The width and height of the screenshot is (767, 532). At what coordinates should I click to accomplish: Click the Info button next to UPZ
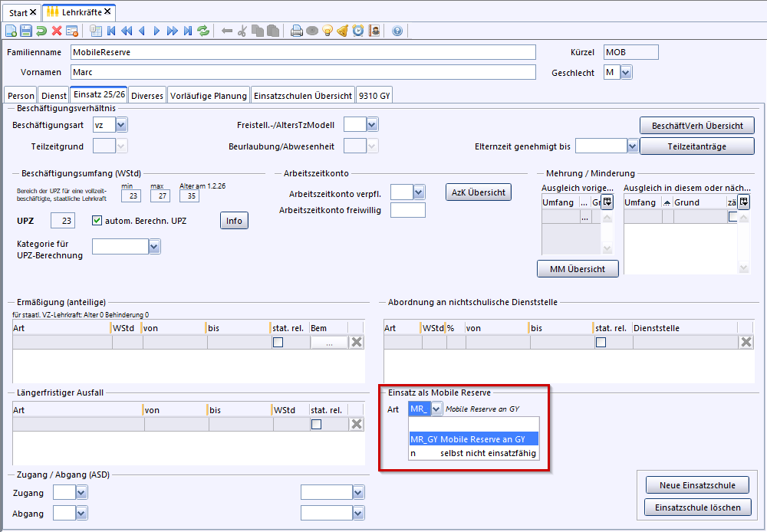[x=234, y=221]
